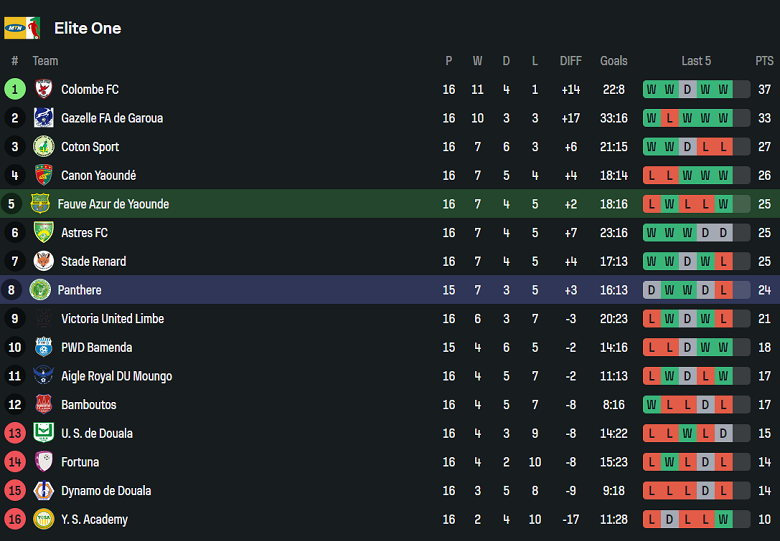Open Aigle Royal DU Moungo team link
The image size is (780, 541).
(116, 376)
